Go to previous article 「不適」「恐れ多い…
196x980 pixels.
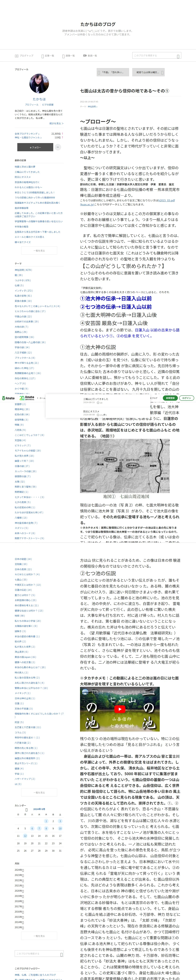(x=113, y=72)
